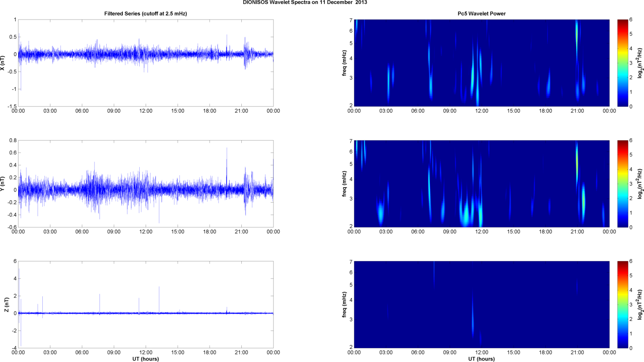The height and width of the screenshot is (362, 644).
Task: Click the '-0.6' tick on Y (nT) axis
Action: pos(12,227)
